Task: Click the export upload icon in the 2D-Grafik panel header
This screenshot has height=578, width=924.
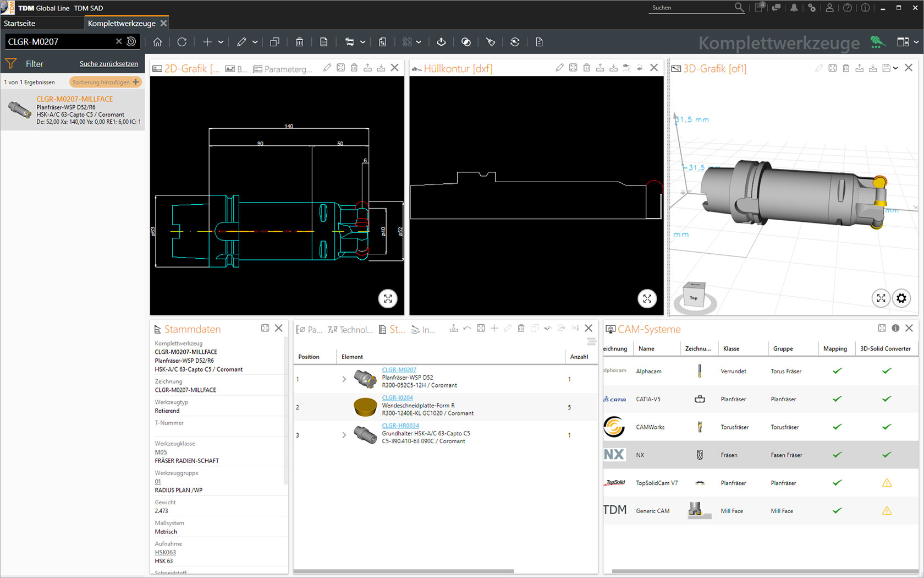Action: (367, 68)
